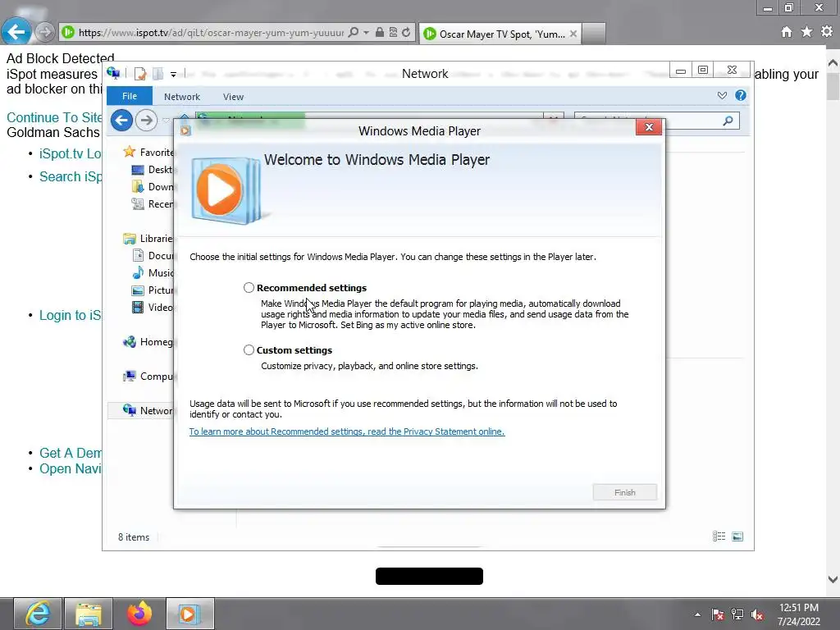The width and height of the screenshot is (840, 630).
Task: Select Libraries in navigation pane
Action: pyautogui.click(x=148, y=239)
